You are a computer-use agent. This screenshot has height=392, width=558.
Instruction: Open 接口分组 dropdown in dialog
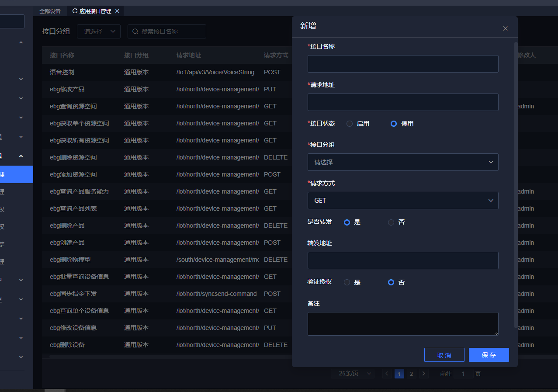tap(403, 162)
